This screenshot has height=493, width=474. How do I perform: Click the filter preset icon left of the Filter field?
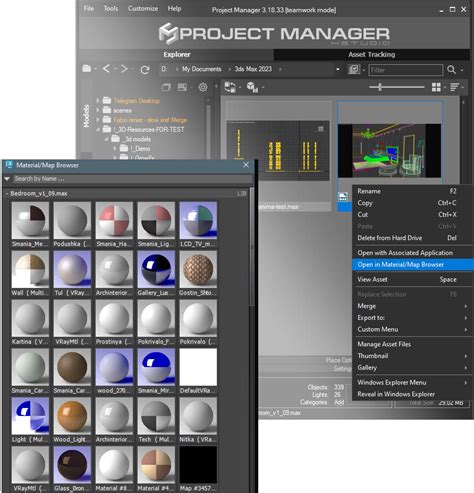coord(354,69)
